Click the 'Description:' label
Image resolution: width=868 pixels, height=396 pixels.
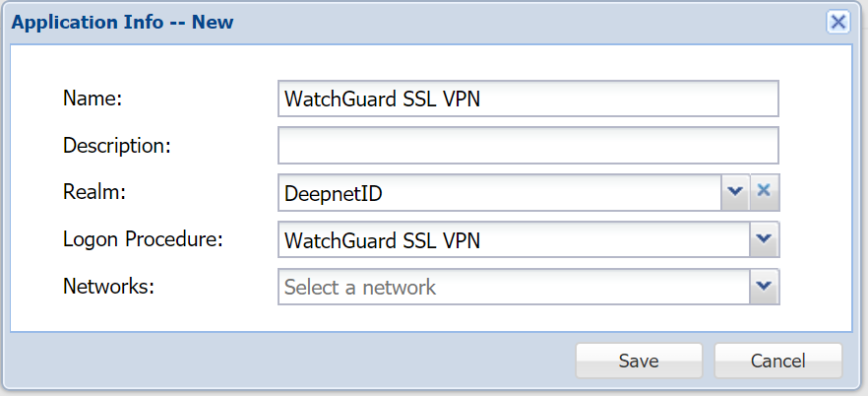point(117,146)
